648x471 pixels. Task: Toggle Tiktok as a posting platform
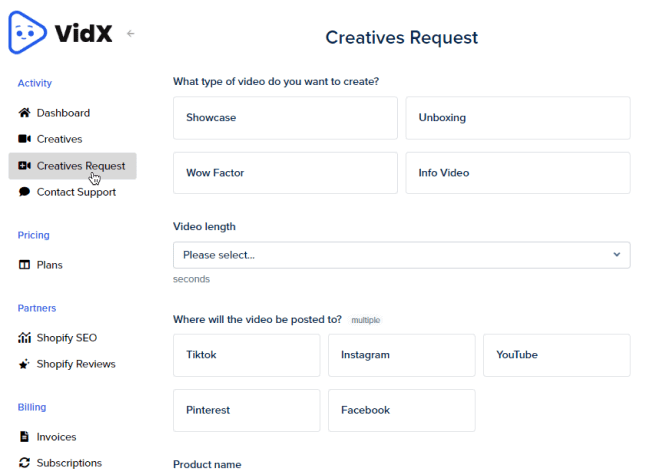pyautogui.click(x=246, y=355)
